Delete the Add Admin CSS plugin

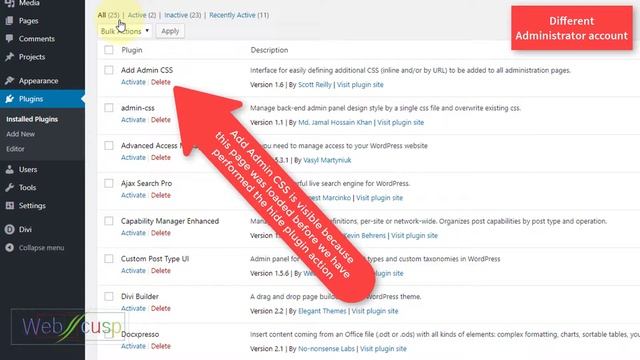pyautogui.click(x=161, y=82)
